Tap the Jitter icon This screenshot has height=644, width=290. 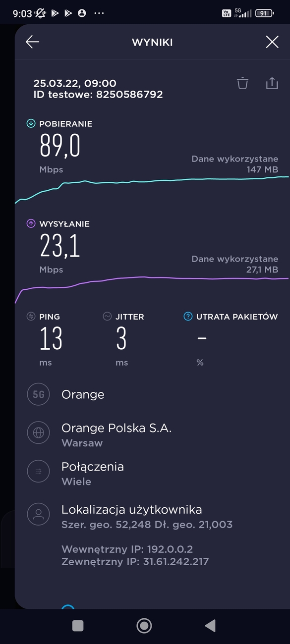coord(107,317)
